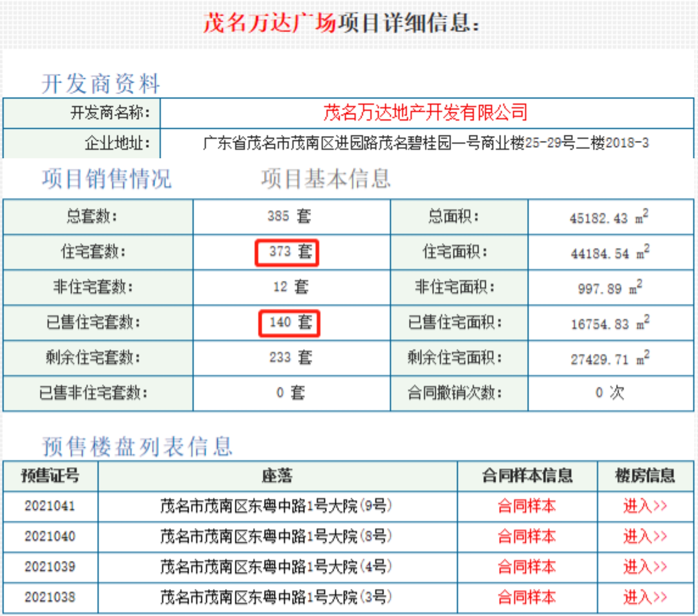The height and width of the screenshot is (616, 698).
Task: Click sold non-residential value 0 套
Action: (x=291, y=392)
